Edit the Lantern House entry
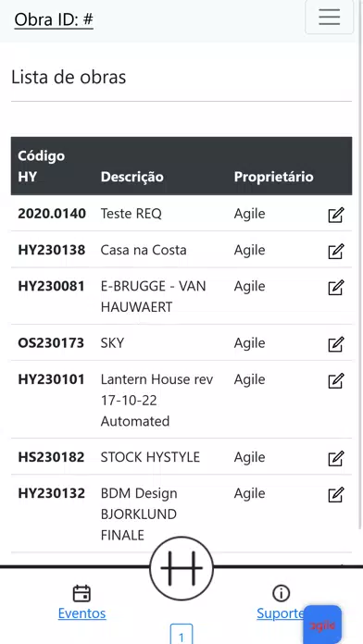This screenshot has width=363, height=644. 335,380
